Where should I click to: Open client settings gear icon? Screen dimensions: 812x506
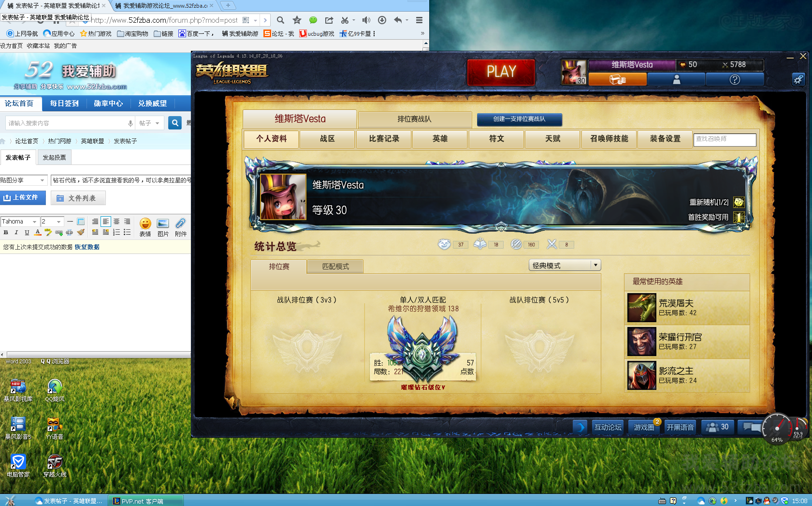point(798,79)
